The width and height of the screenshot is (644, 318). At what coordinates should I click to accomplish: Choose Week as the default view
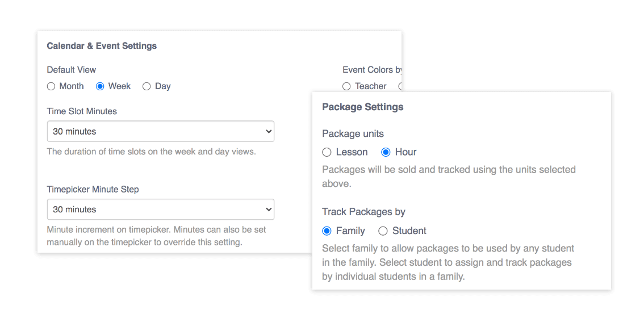pos(101,86)
